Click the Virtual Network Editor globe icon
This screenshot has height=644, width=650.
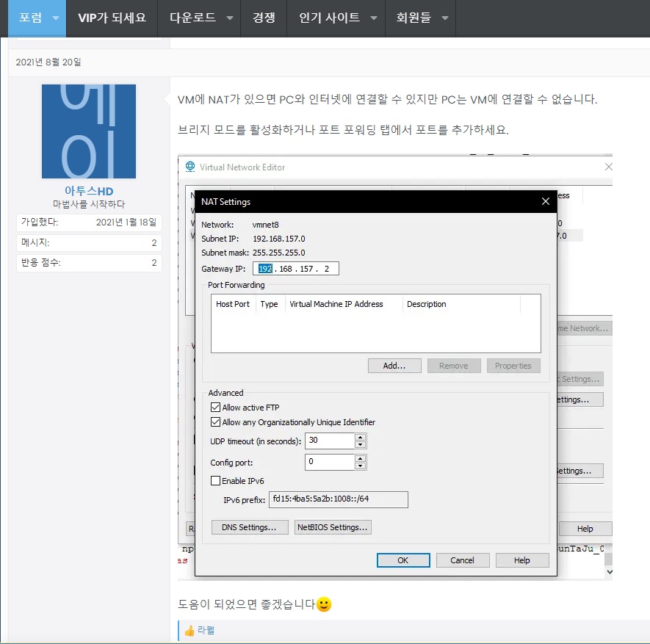click(190, 167)
